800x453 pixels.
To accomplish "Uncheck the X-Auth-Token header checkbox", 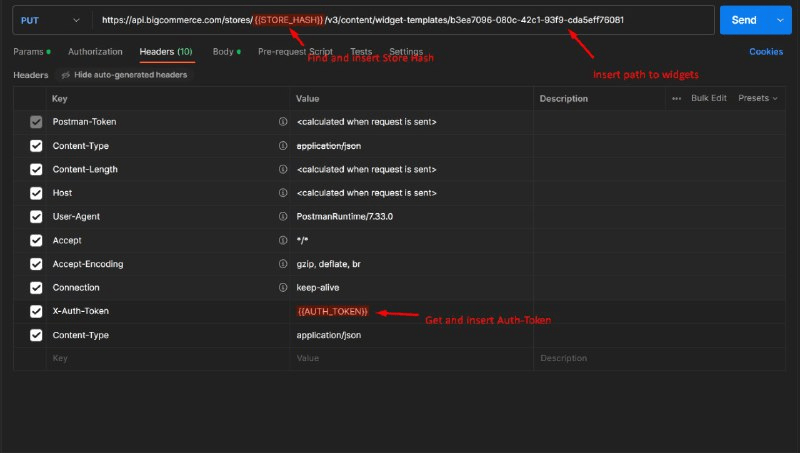I will click(x=36, y=312).
